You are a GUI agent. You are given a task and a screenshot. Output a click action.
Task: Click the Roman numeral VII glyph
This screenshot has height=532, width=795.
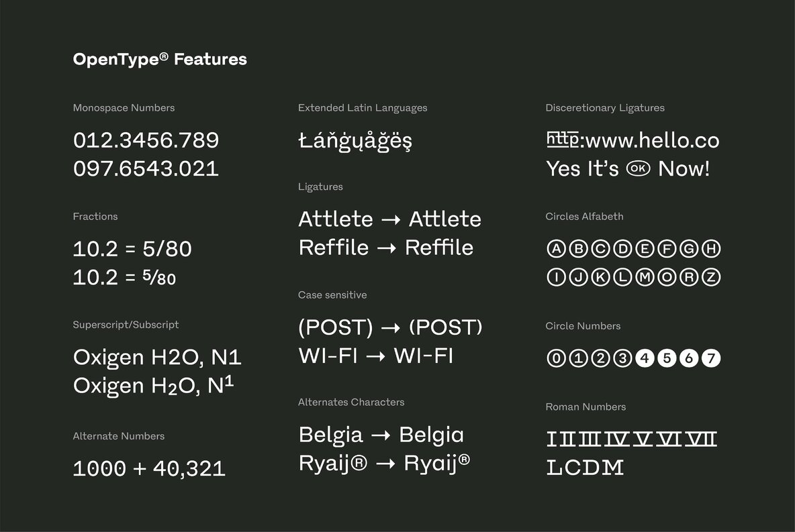702,440
